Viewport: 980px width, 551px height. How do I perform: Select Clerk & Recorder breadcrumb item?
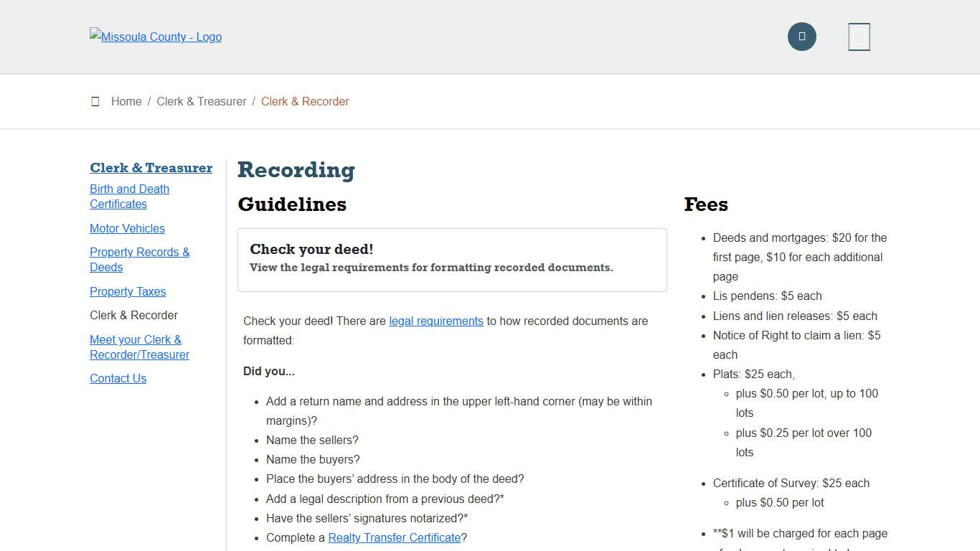305,102
